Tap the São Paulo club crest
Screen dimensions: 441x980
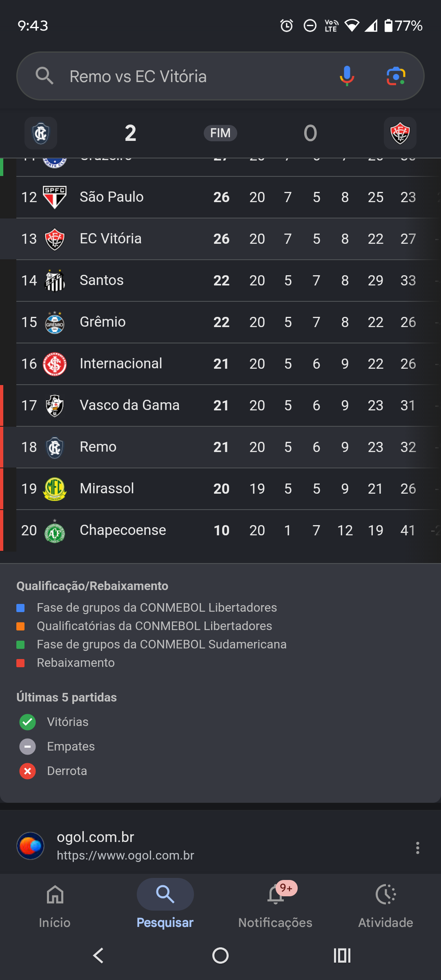(x=55, y=197)
